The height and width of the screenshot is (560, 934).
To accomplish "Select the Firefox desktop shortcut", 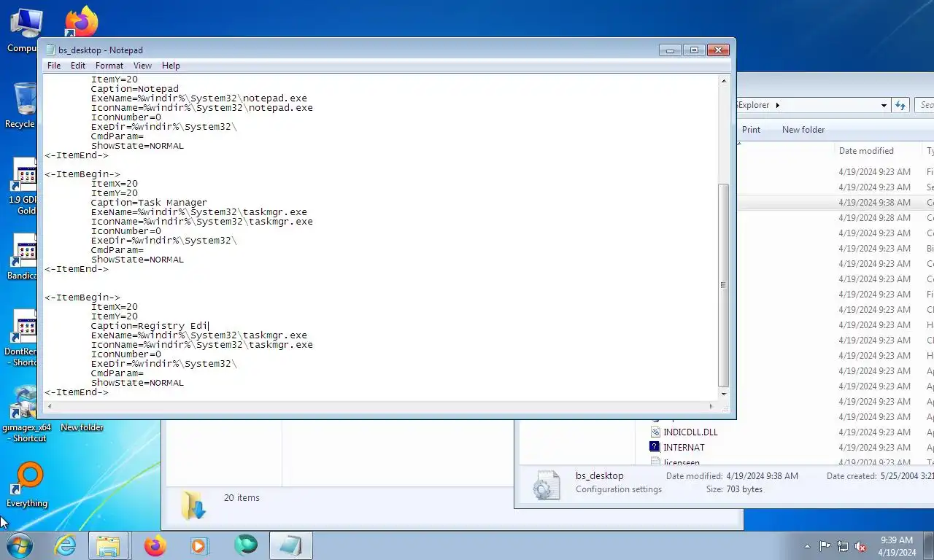I will [81, 22].
